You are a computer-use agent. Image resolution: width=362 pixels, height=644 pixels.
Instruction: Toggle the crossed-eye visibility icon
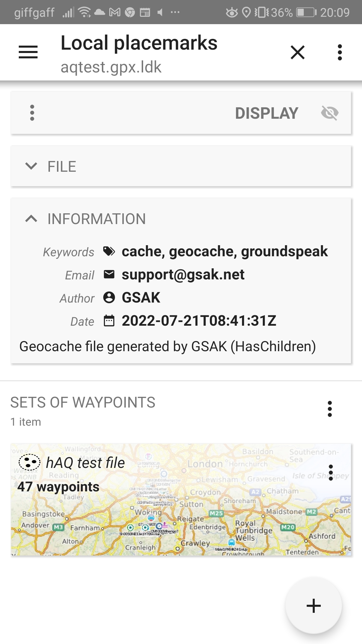tap(329, 113)
